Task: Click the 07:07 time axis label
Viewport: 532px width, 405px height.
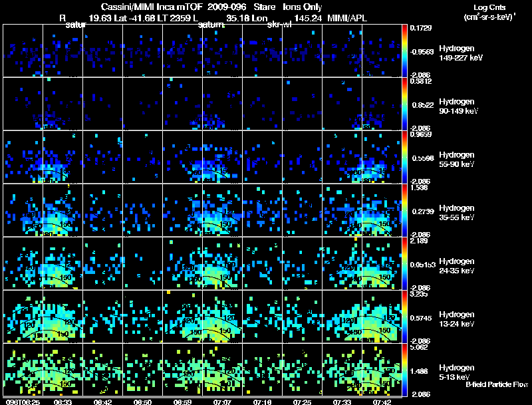Action: pos(222,402)
